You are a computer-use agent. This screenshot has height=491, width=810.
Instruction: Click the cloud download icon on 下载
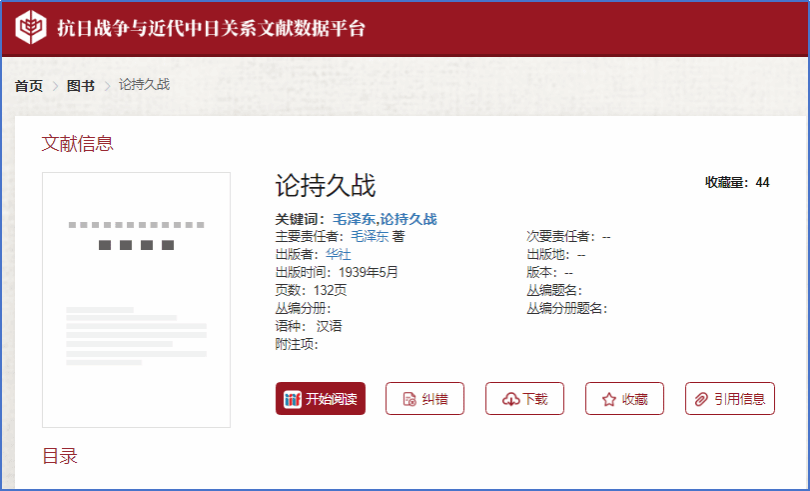(510, 399)
